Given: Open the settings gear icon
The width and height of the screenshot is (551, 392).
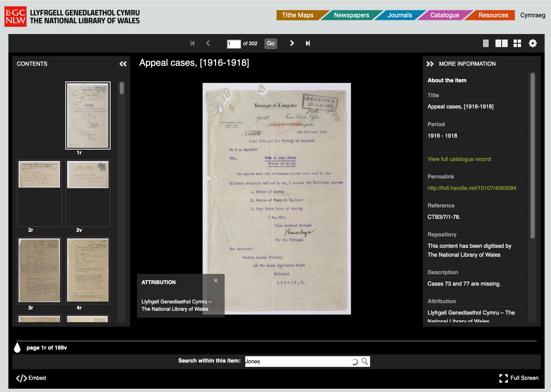Looking at the screenshot, I should tap(533, 43).
